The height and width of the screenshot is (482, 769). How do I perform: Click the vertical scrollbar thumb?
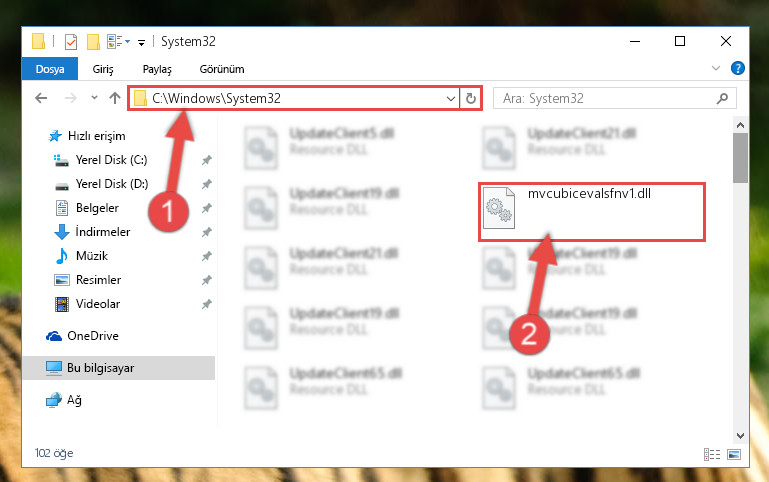(x=740, y=157)
